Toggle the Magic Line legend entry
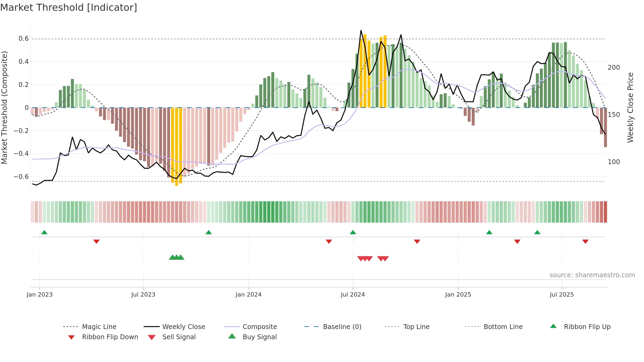Image resolution: width=644 pixels, height=362 pixels. click(x=90, y=327)
